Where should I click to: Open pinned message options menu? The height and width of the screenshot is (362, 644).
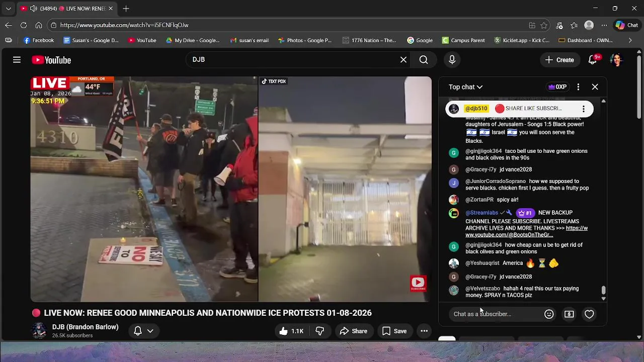(583, 109)
